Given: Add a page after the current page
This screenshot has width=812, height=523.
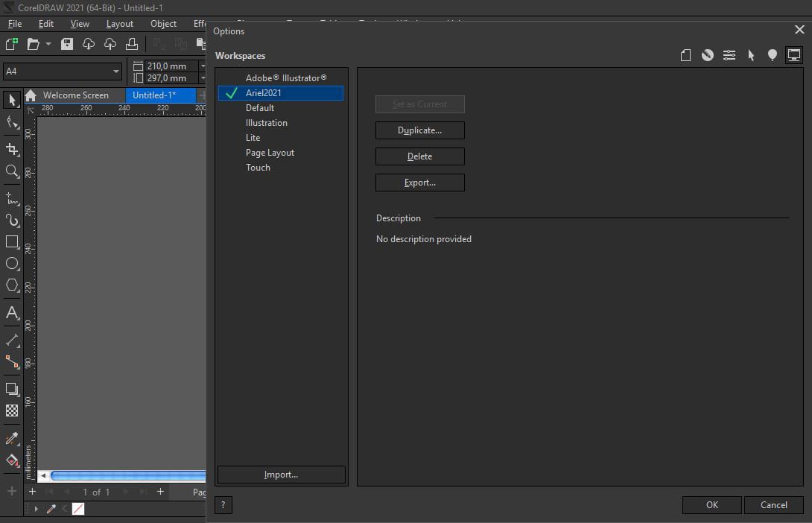Looking at the screenshot, I should (x=160, y=492).
